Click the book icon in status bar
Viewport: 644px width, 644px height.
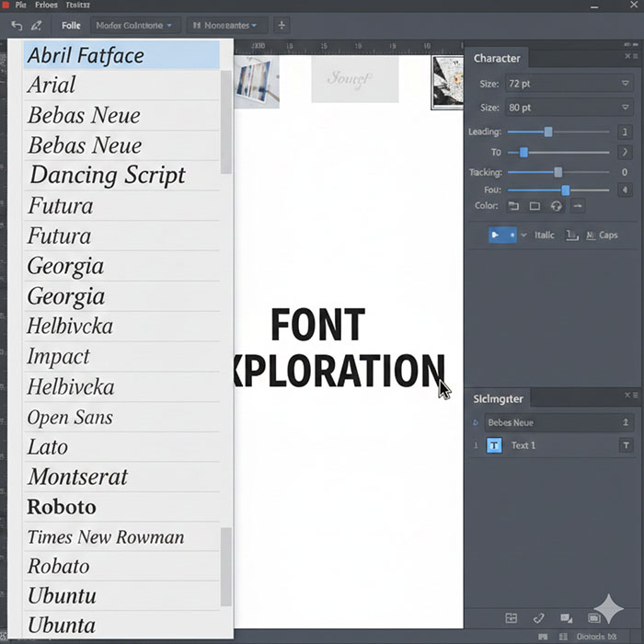(543, 637)
